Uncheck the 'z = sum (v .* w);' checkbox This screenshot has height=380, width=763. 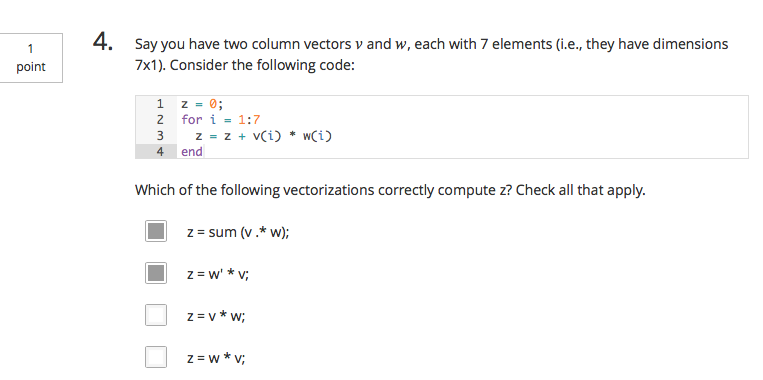click(x=156, y=231)
